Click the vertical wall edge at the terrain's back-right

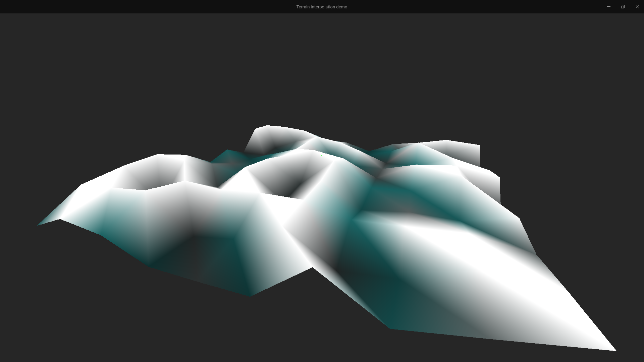480,156
